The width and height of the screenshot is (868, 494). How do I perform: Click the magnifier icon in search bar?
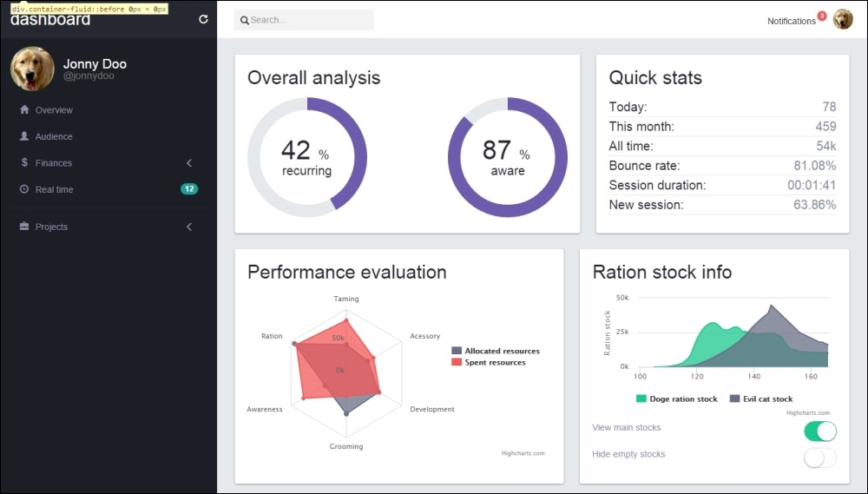coord(245,20)
